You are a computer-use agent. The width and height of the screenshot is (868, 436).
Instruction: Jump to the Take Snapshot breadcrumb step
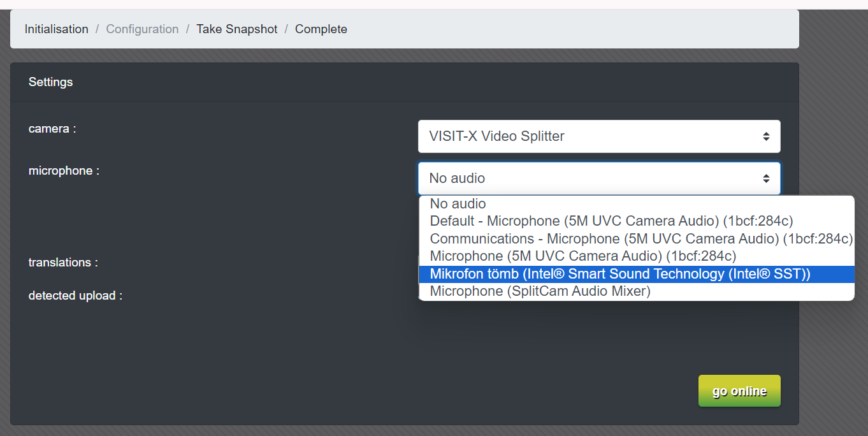pos(237,29)
